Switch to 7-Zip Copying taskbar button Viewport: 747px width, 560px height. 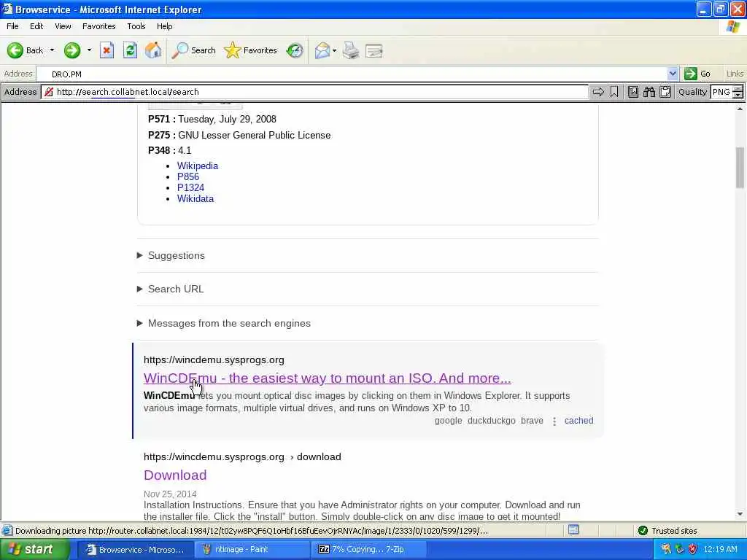368,550
